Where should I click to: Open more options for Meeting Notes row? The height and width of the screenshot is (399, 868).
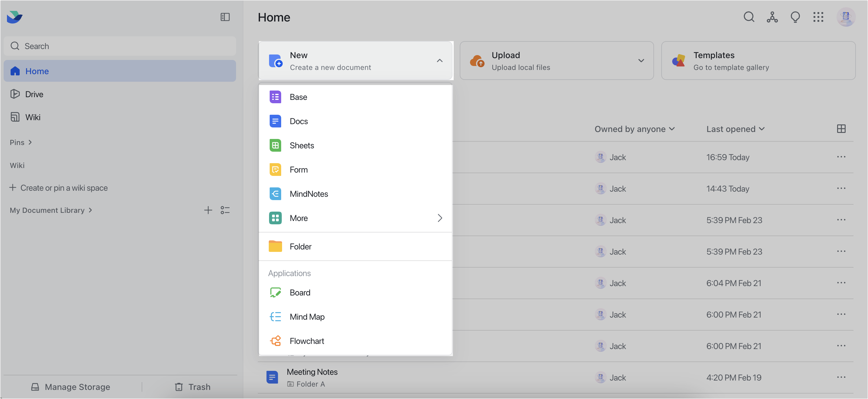point(841,377)
